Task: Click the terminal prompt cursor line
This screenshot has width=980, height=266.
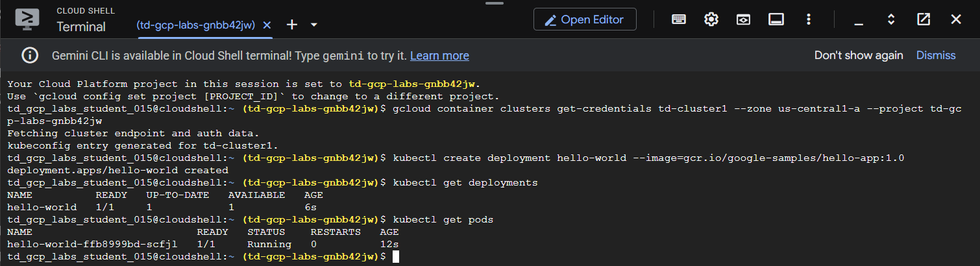Action: [396, 257]
